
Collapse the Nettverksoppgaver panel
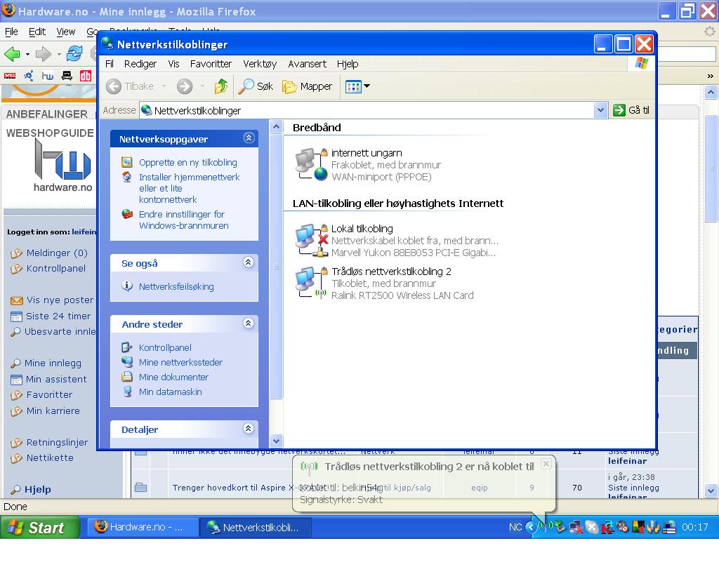click(248, 138)
